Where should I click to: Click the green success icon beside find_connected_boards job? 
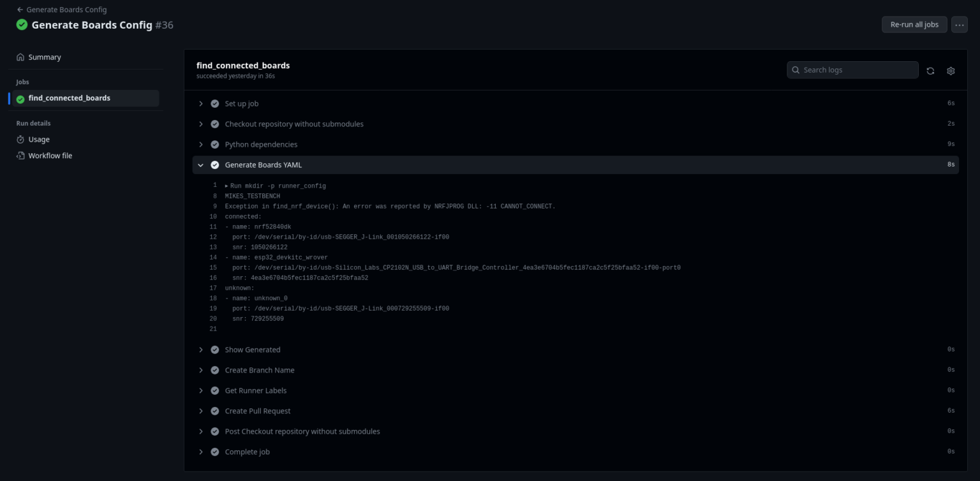tap(20, 99)
